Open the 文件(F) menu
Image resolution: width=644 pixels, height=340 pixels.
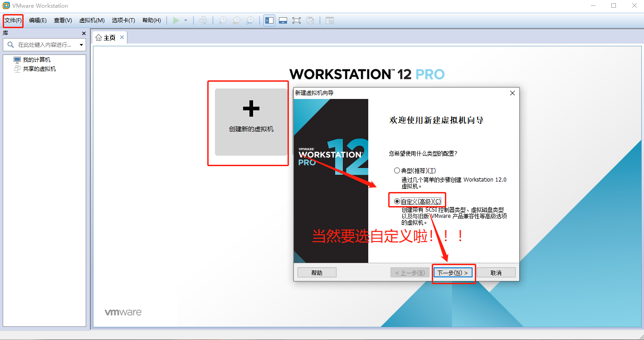[13, 20]
